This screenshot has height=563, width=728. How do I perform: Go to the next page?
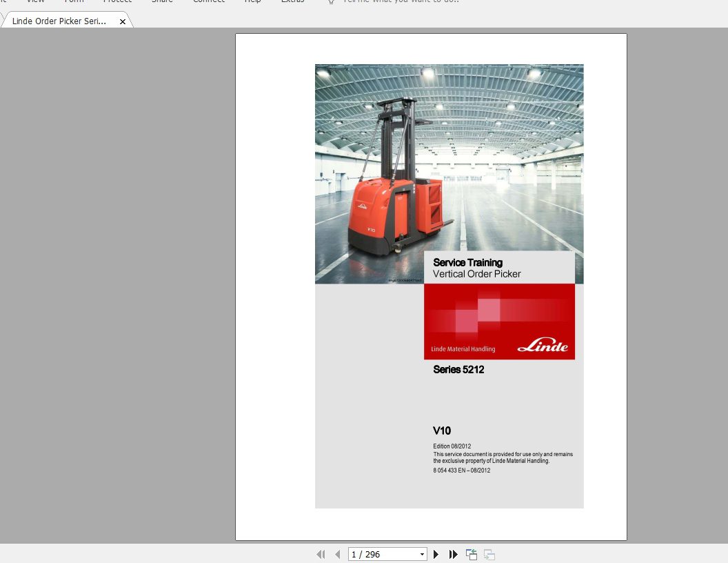[436, 554]
